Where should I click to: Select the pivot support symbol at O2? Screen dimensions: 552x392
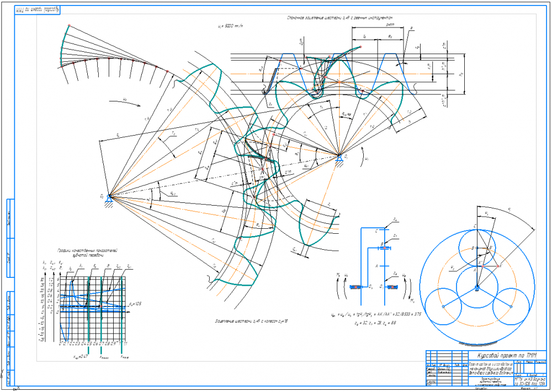pyautogui.click(x=109, y=199)
